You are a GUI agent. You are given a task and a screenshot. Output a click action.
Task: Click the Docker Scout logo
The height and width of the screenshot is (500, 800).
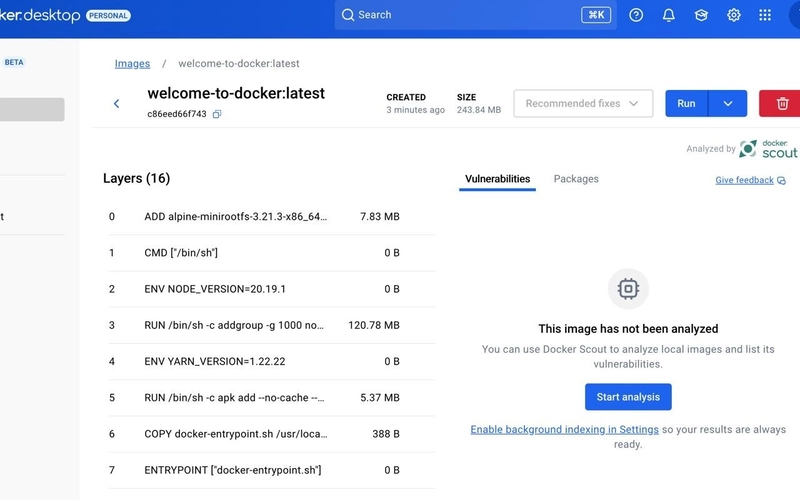click(x=768, y=148)
